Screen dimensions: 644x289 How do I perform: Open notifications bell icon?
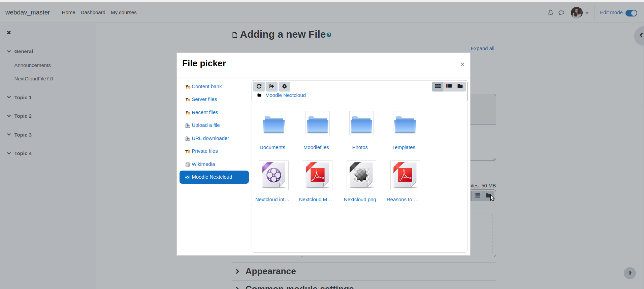point(551,12)
